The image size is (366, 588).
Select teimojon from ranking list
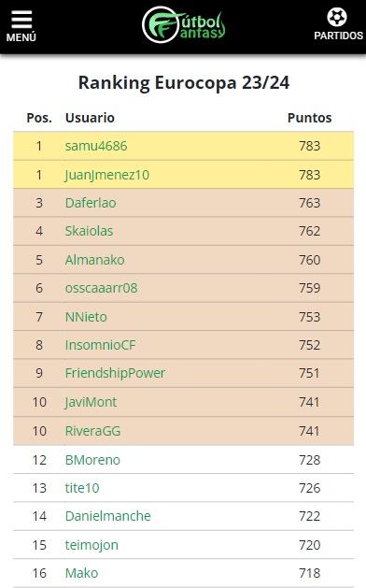click(x=91, y=545)
